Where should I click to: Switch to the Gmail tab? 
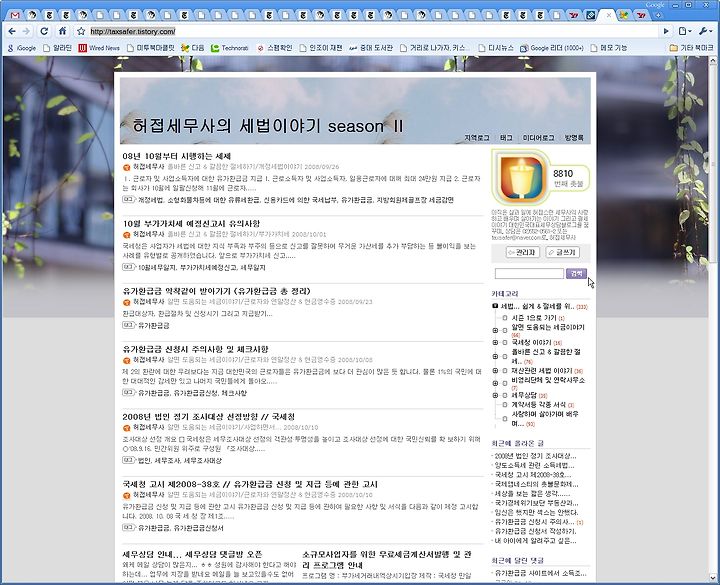point(15,15)
